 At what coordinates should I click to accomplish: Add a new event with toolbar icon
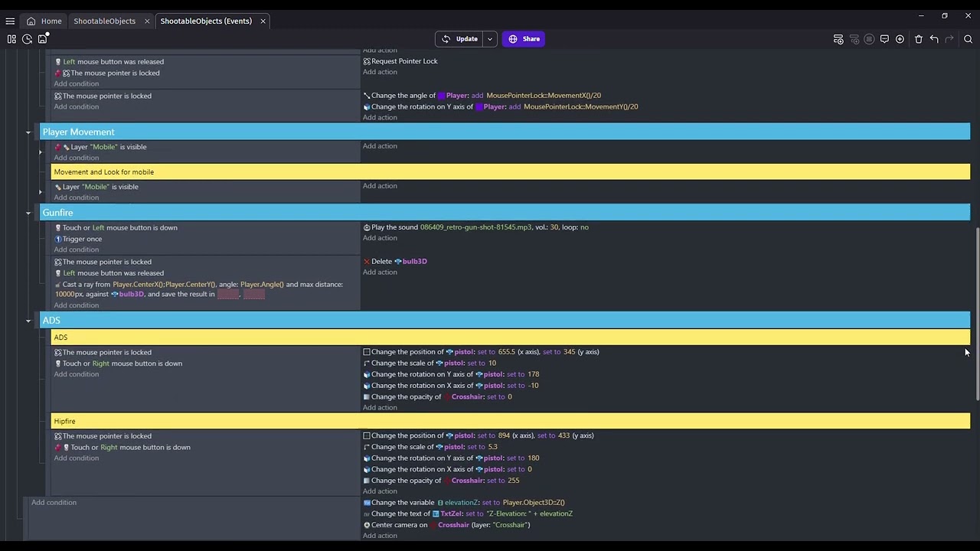pyautogui.click(x=838, y=39)
